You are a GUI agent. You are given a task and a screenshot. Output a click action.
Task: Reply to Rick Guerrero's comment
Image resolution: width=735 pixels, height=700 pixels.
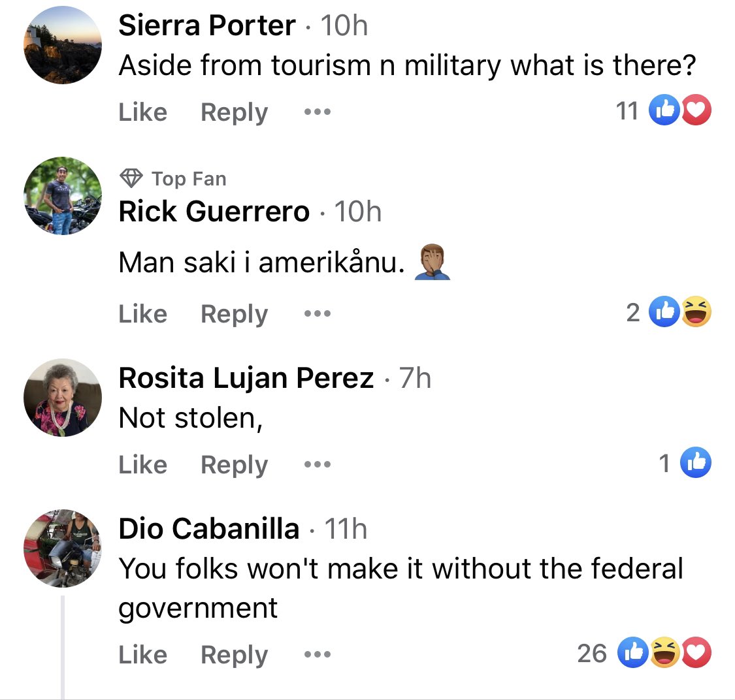coord(235,314)
